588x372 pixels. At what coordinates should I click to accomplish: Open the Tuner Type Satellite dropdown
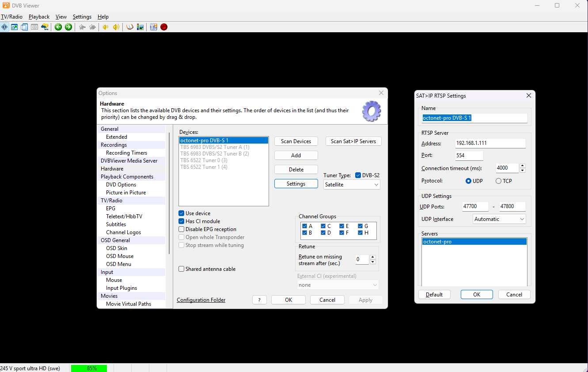(352, 185)
